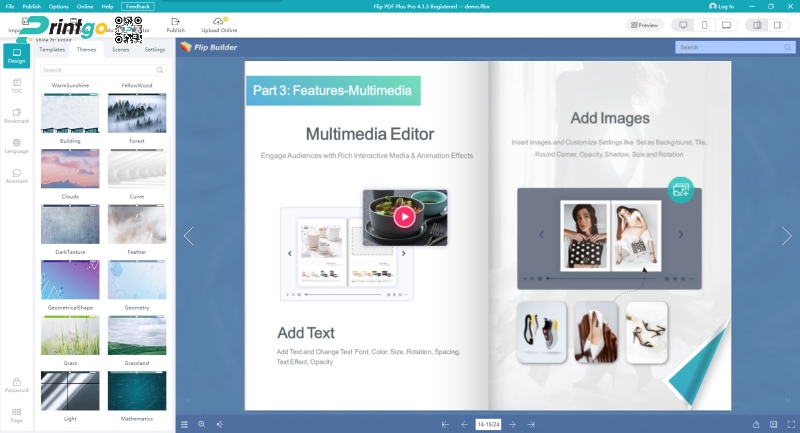Switch to mobile phone preview mode
Image resolution: width=800 pixels, height=433 pixels.
pos(704,24)
